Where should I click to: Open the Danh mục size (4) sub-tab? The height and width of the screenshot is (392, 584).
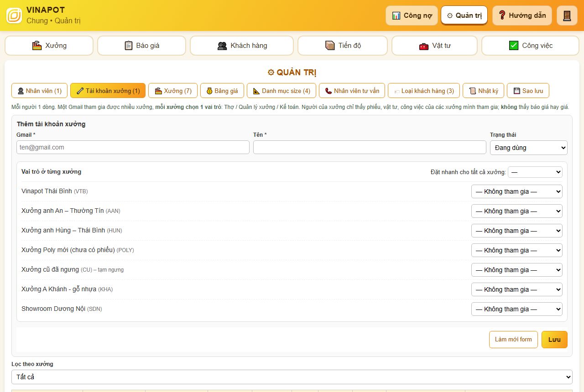click(282, 91)
